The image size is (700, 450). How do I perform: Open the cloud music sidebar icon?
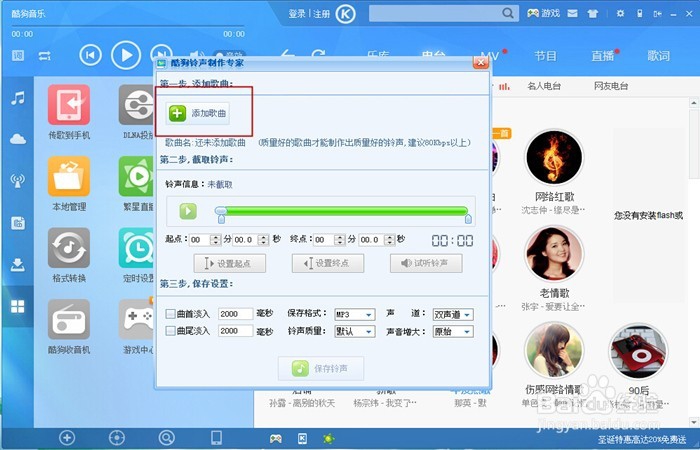pyautogui.click(x=18, y=139)
